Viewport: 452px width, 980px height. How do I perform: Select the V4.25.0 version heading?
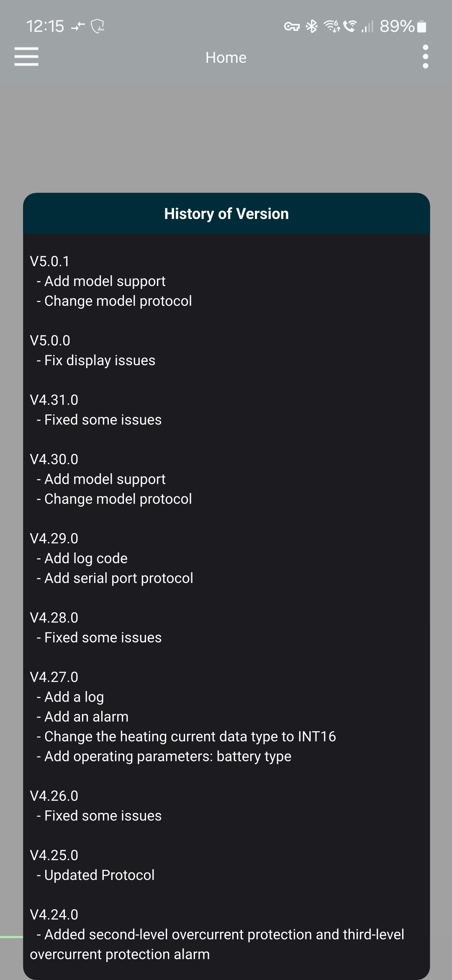[54, 855]
